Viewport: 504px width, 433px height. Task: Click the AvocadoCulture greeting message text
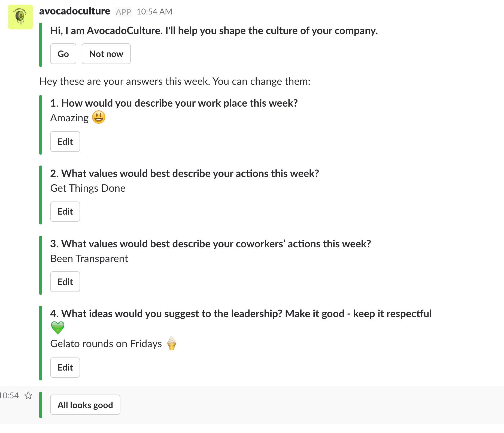[x=214, y=31]
